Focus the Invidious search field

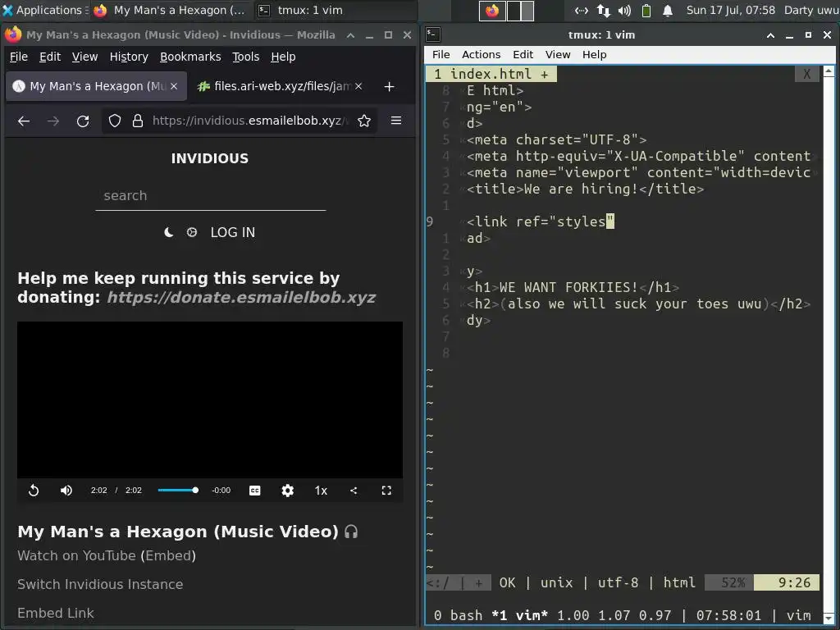point(211,196)
